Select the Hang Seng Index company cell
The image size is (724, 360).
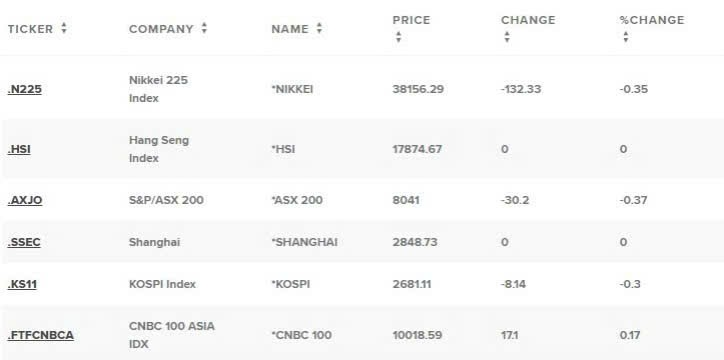(x=159, y=149)
